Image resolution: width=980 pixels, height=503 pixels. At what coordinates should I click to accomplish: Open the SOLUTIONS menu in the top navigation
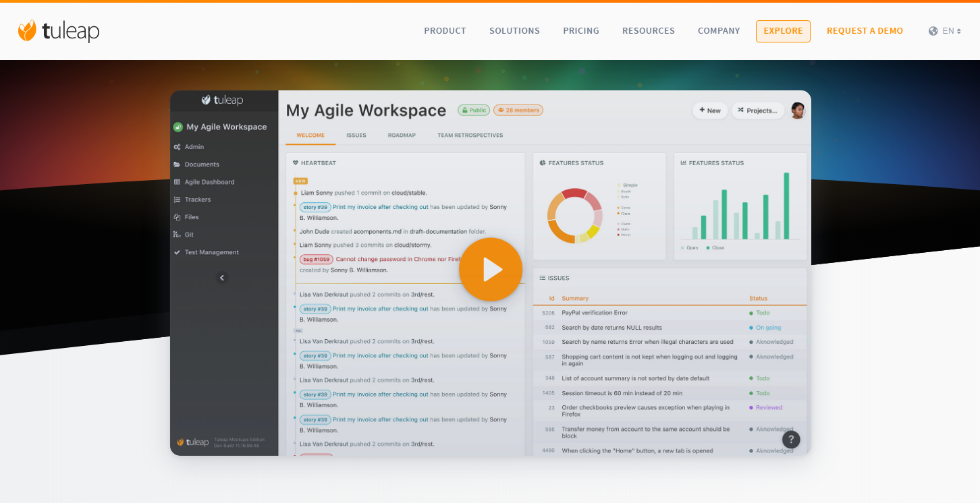514,30
